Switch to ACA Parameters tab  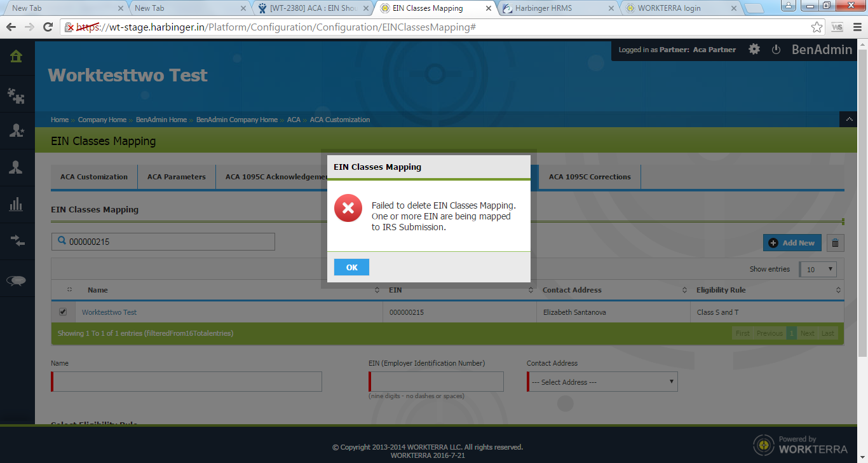177,177
